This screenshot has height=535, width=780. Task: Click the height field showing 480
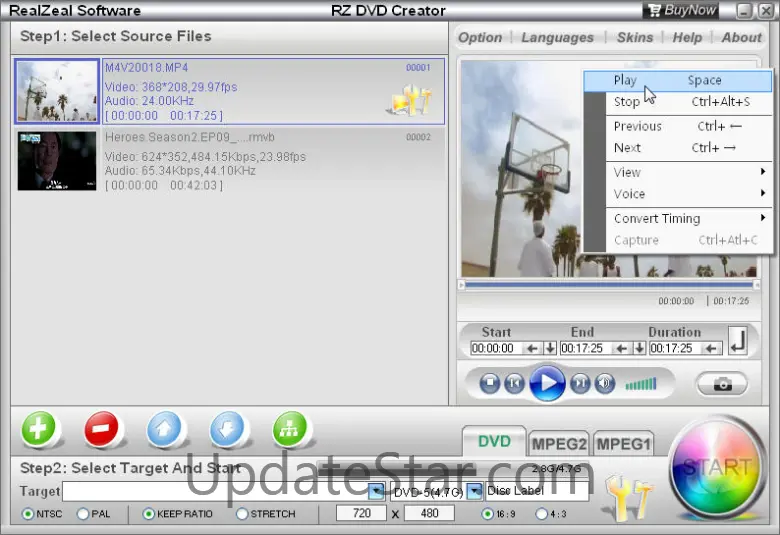[429, 513]
